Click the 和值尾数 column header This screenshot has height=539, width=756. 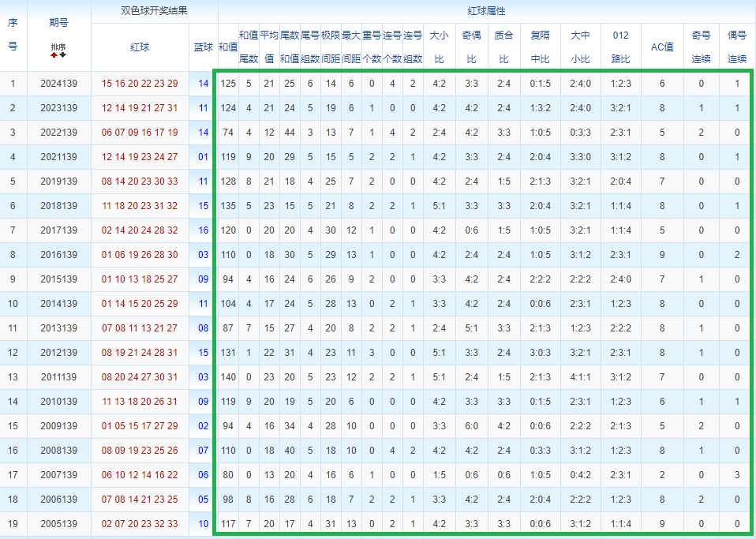(x=249, y=47)
